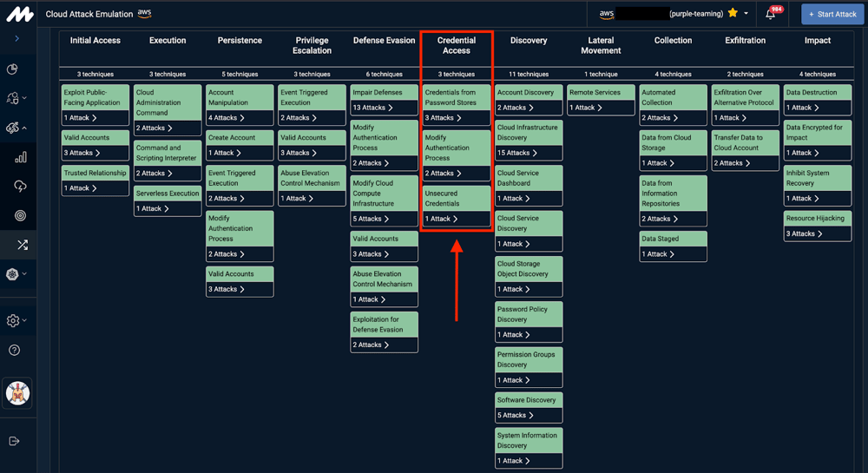Open the notifications bell icon

[770, 14]
